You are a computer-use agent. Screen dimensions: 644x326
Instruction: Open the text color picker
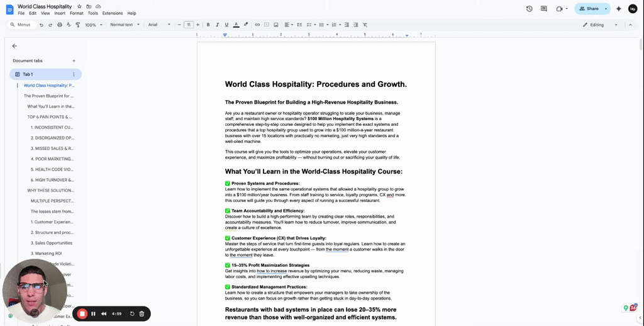236,25
